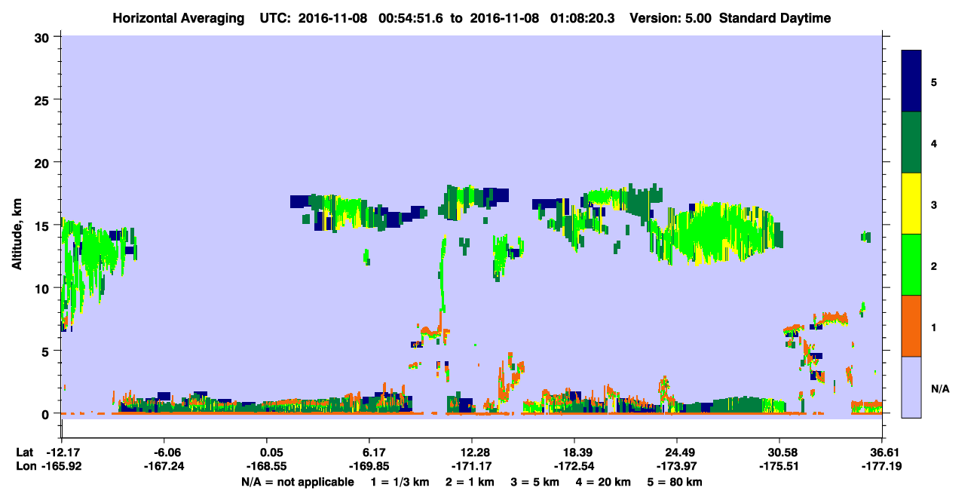Click the dark blue colorbar segment labeled 5
The width and height of the screenshot is (980, 503).
[911, 81]
